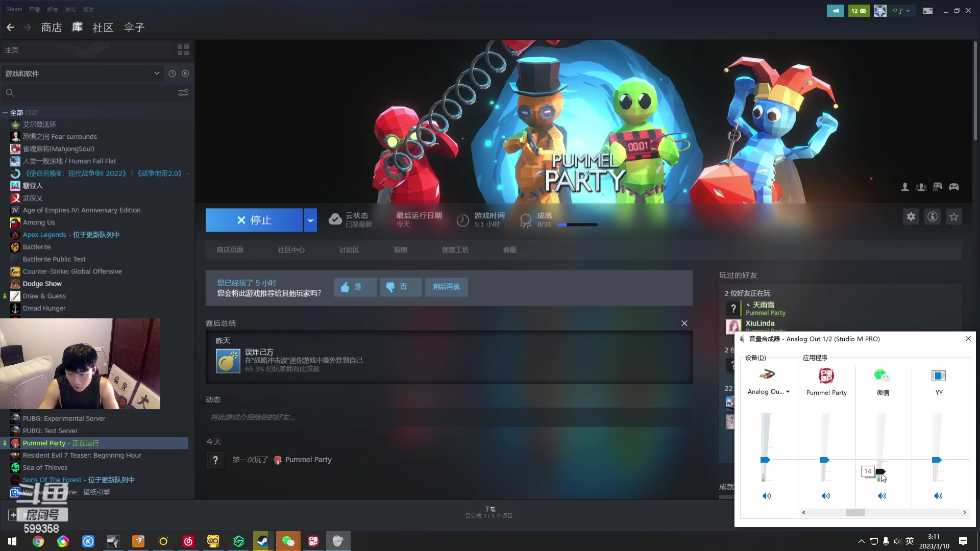Open the Steam announcements megaphone icon

coord(836,11)
